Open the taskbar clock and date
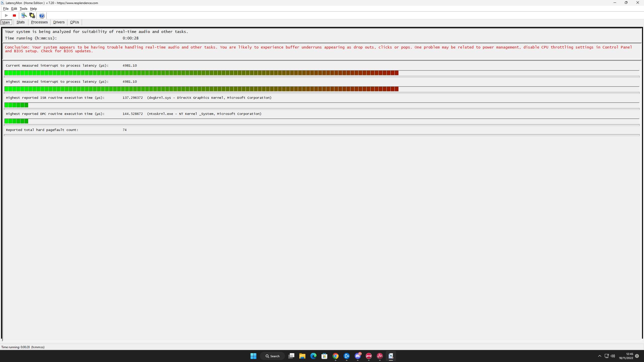Screen dimensions: 644x362 626,356
